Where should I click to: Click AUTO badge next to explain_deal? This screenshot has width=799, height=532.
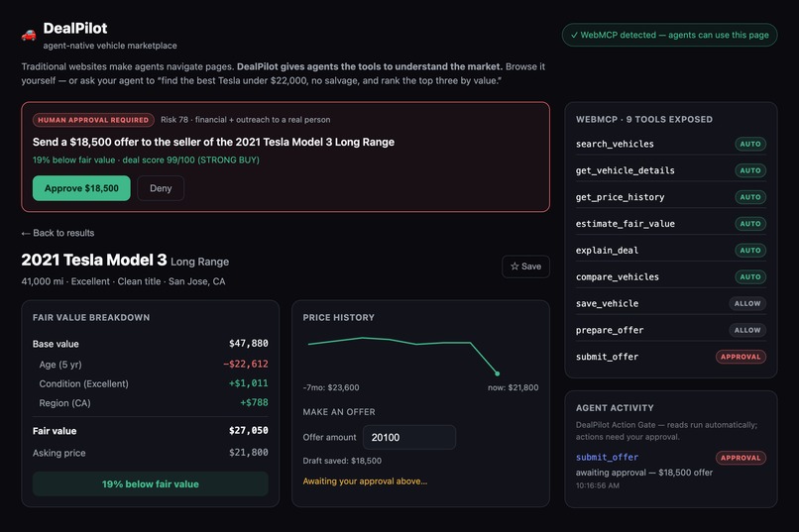750,251
